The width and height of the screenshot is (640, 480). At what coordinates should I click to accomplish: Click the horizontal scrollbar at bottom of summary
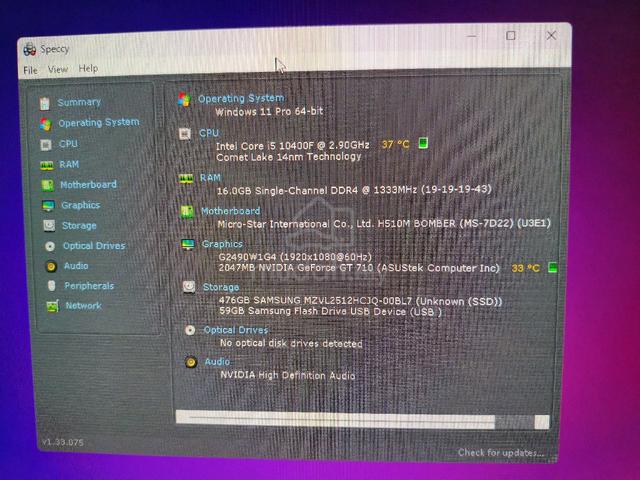click(362, 420)
